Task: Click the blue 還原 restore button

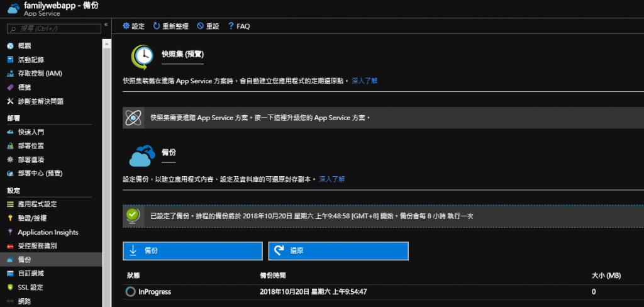Action: tap(338, 251)
